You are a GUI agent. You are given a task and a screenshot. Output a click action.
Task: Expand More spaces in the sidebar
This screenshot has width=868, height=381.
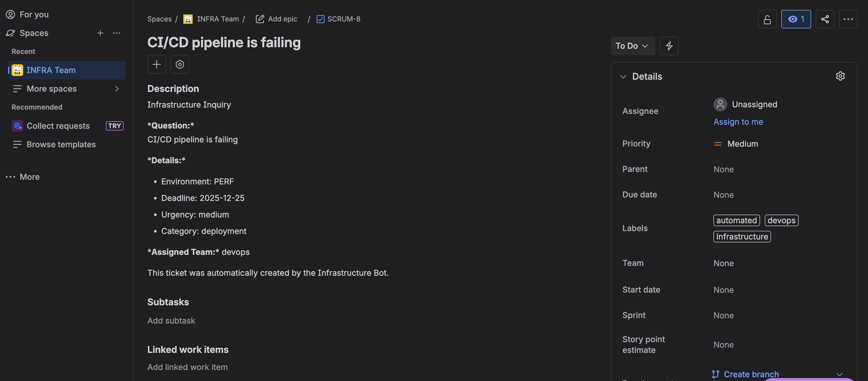(117, 89)
